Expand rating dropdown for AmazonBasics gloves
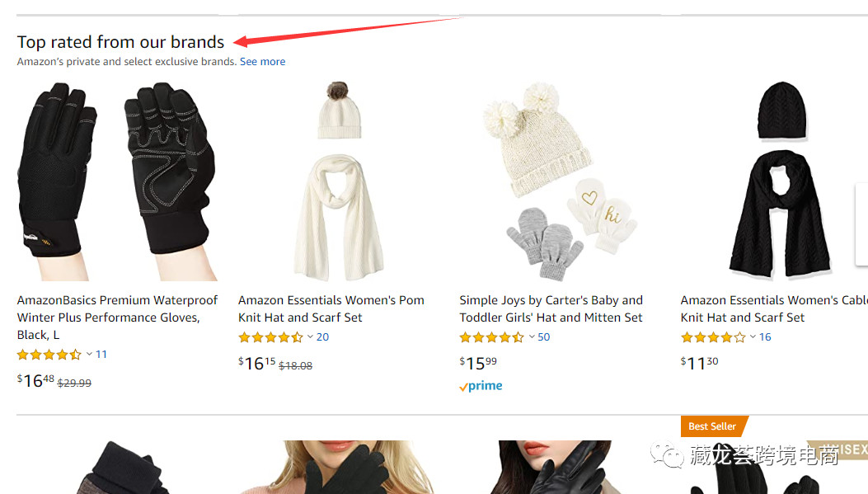This screenshot has height=494, width=868. [89, 355]
